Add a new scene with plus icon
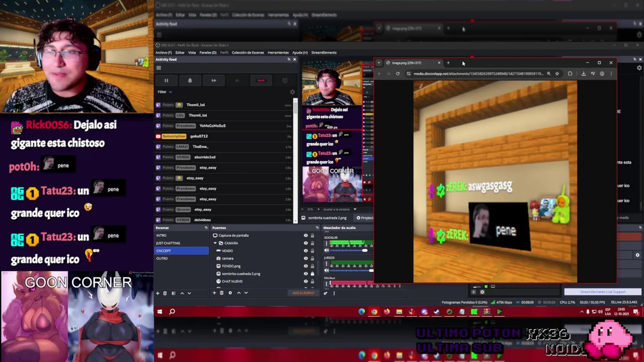 157,293
